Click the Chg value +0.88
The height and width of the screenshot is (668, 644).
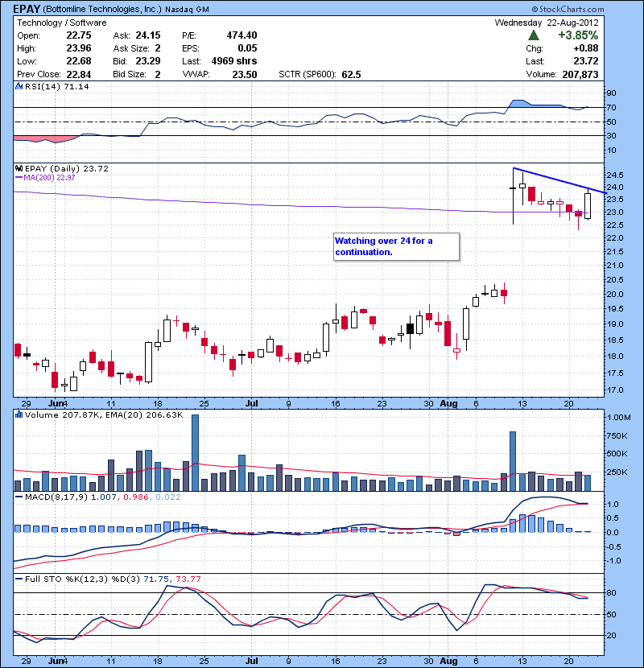(x=585, y=48)
